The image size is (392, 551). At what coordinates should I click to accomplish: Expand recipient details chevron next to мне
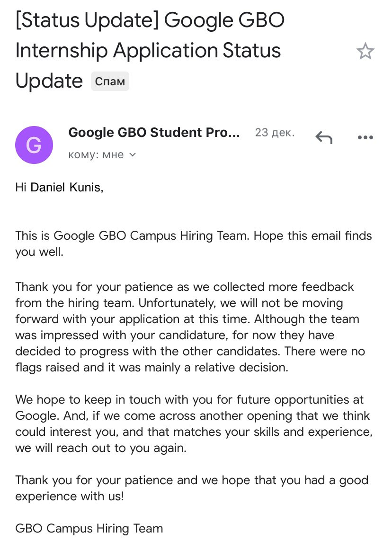[x=133, y=154]
